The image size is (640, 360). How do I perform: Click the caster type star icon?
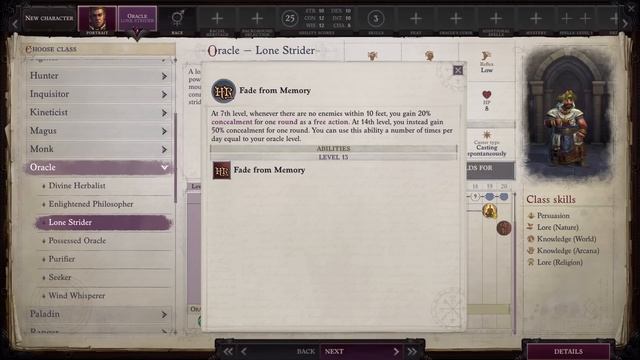(x=487, y=135)
